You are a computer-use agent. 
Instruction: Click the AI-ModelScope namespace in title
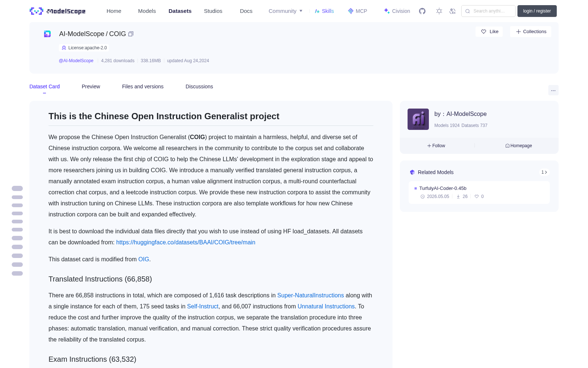tap(82, 34)
